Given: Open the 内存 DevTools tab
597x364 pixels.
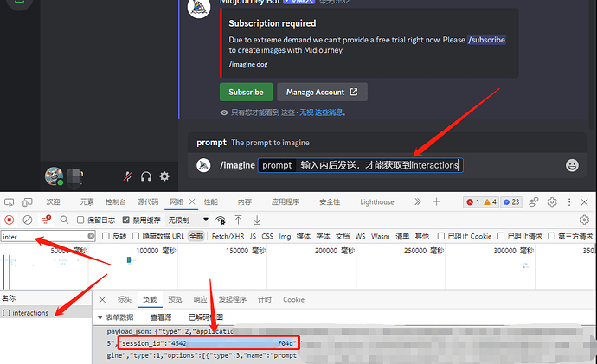Looking at the screenshot, I should pos(245,202).
